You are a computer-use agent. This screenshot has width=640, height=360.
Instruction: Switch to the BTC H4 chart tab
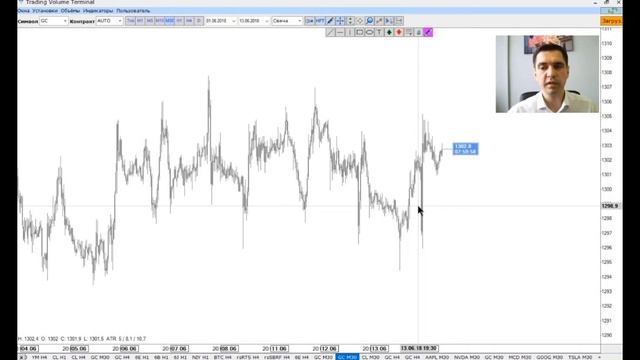(222, 357)
